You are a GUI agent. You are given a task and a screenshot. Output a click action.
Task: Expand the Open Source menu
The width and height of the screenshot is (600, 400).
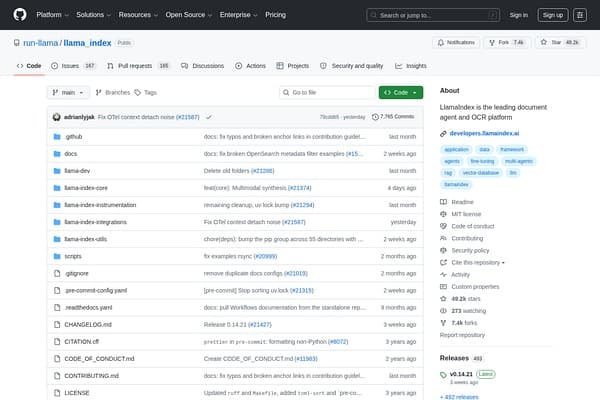point(189,15)
